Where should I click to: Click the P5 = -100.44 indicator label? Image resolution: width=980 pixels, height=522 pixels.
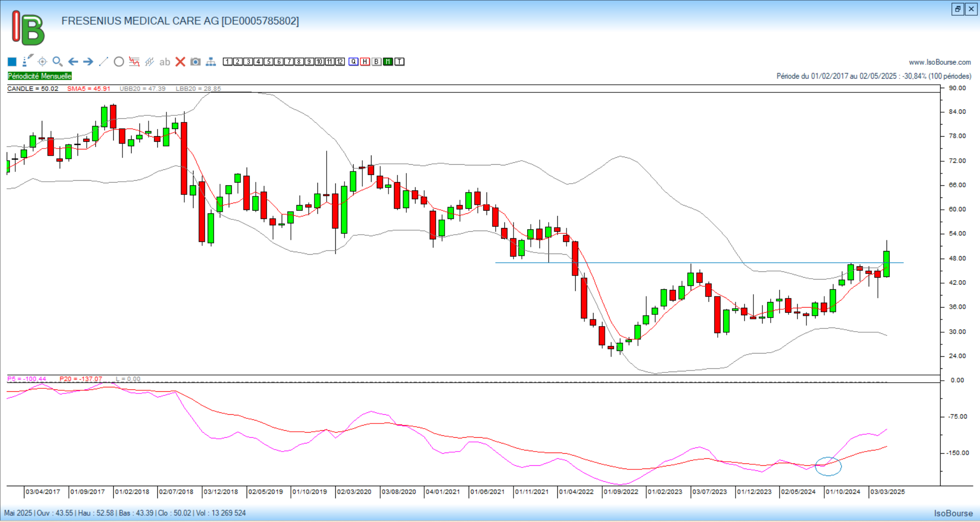[27, 379]
